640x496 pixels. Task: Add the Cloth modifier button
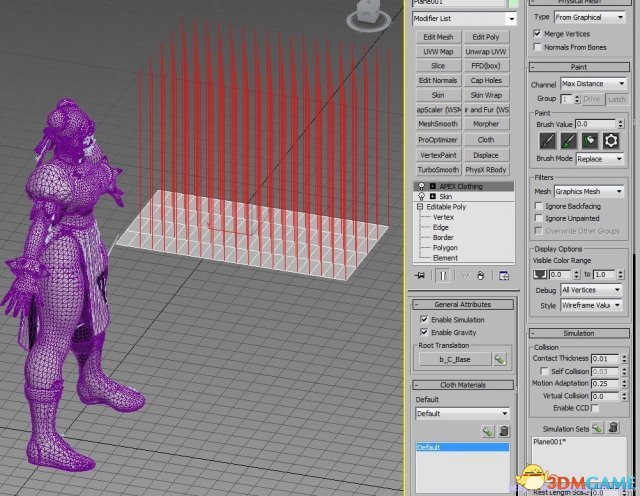pos(486,140)
